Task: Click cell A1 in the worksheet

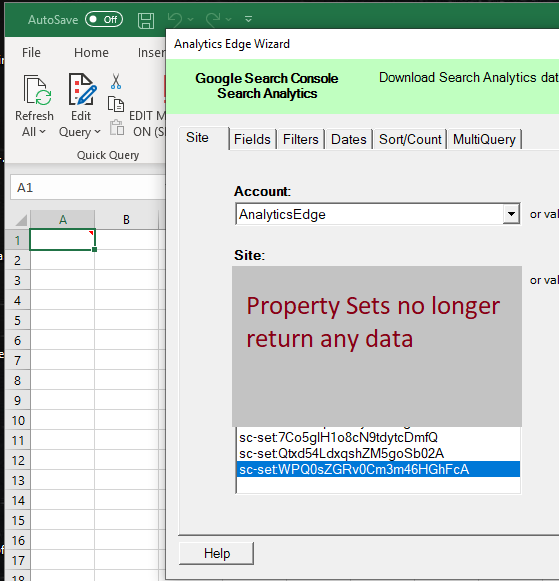Action: [63, 240]
